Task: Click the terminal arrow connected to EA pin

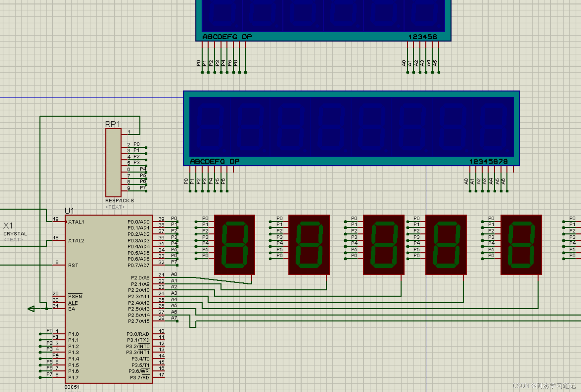Action: (31, 309)
